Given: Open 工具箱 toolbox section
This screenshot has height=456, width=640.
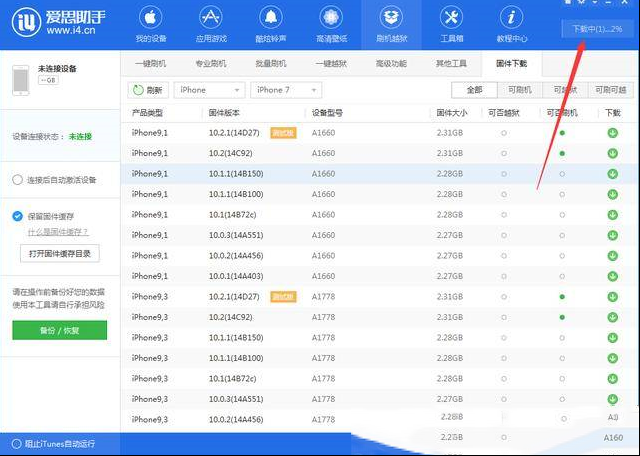Looking at the screenshot, I should coord(451,24).
